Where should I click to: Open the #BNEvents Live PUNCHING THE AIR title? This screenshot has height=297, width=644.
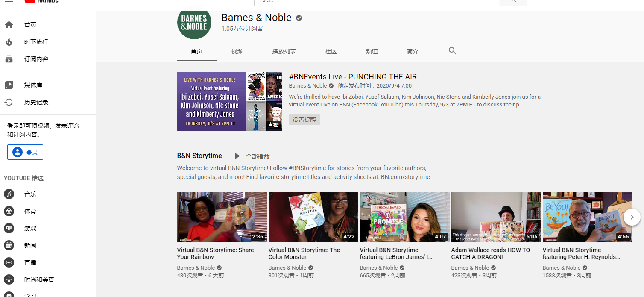point(353,77)
